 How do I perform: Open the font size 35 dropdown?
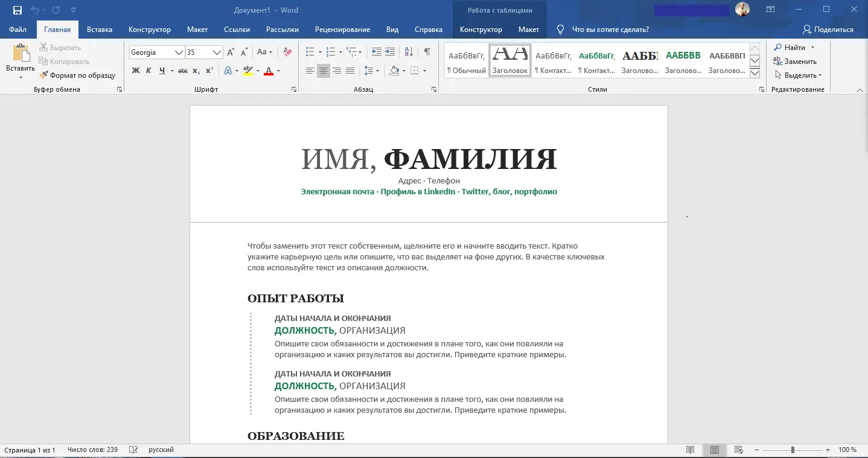point(217,52)
